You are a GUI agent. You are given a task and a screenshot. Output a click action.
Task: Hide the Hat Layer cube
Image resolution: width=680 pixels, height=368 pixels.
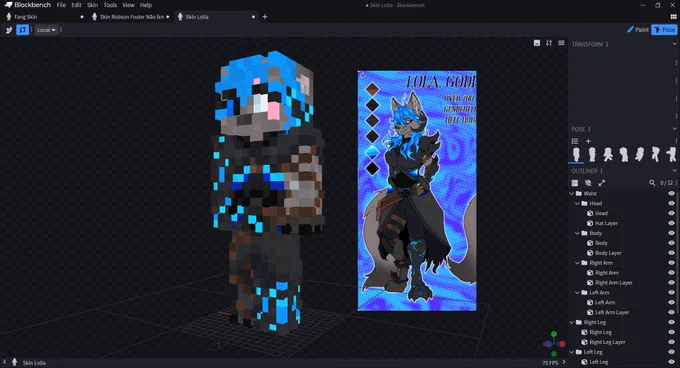[x=671, y=223]
